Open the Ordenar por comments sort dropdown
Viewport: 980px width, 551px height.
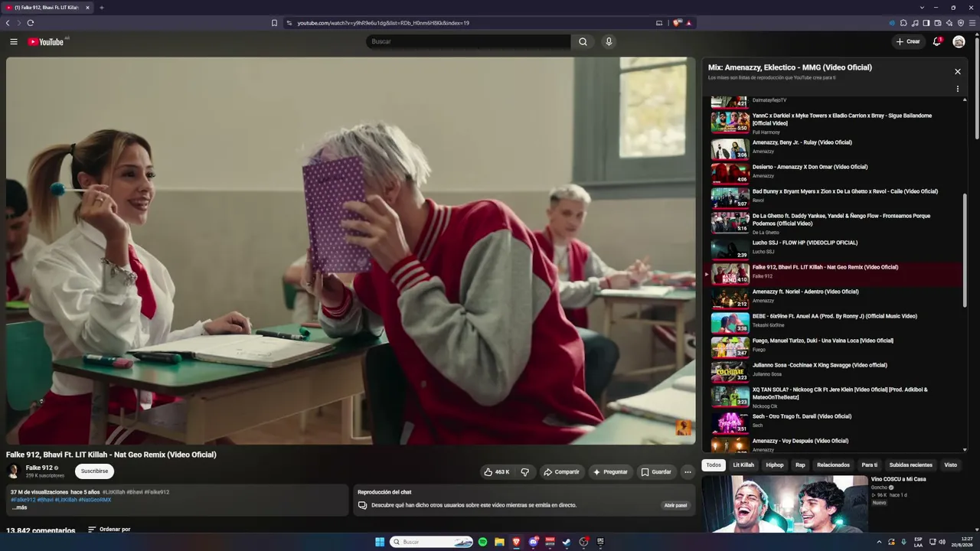109,529
